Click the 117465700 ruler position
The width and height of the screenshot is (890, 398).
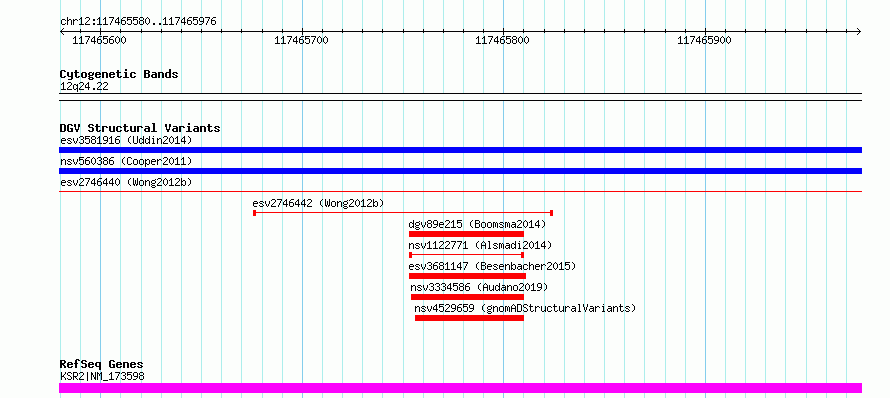click(x=301, y=40)
